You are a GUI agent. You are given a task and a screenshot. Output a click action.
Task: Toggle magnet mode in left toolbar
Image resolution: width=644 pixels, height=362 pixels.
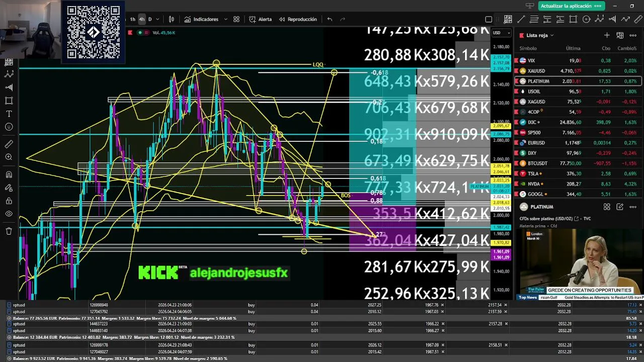[9, 175]
